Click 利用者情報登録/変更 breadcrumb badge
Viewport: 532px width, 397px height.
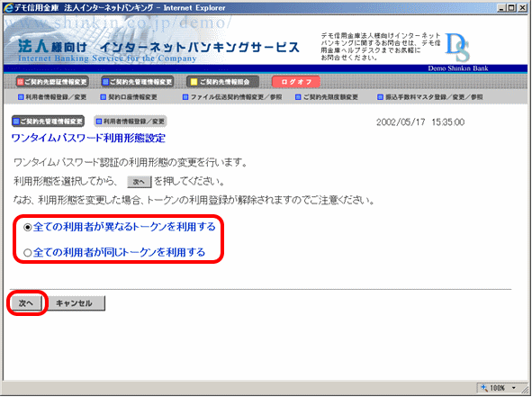pyautogui.click(x=131, y=122)
